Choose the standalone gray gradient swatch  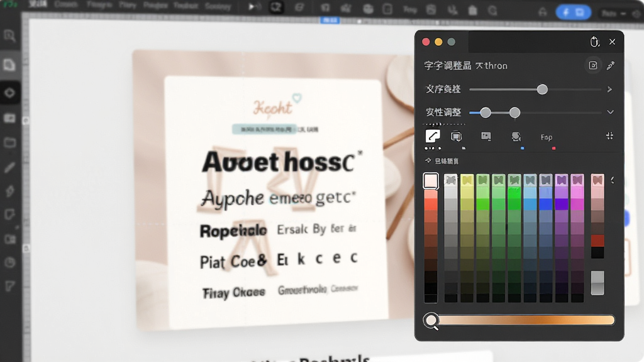pos(597,283)
